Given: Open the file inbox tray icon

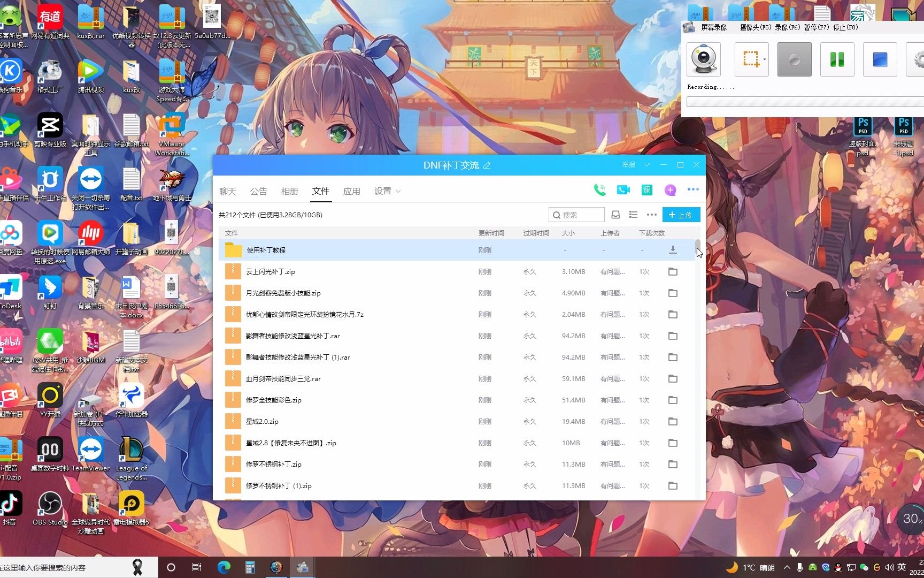Looking at the screenshot, I should 616,215.
